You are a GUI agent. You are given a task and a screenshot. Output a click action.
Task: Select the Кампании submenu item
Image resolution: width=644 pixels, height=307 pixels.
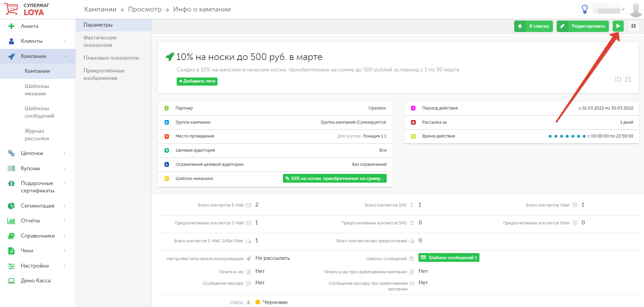[37, 71]
